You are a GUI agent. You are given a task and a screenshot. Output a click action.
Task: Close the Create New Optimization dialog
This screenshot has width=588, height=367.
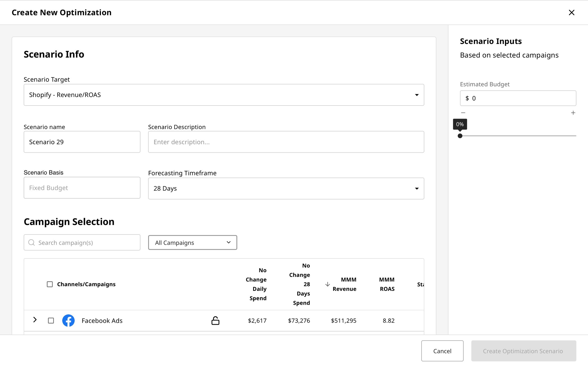pyautogui.click(x=572, y=12)
